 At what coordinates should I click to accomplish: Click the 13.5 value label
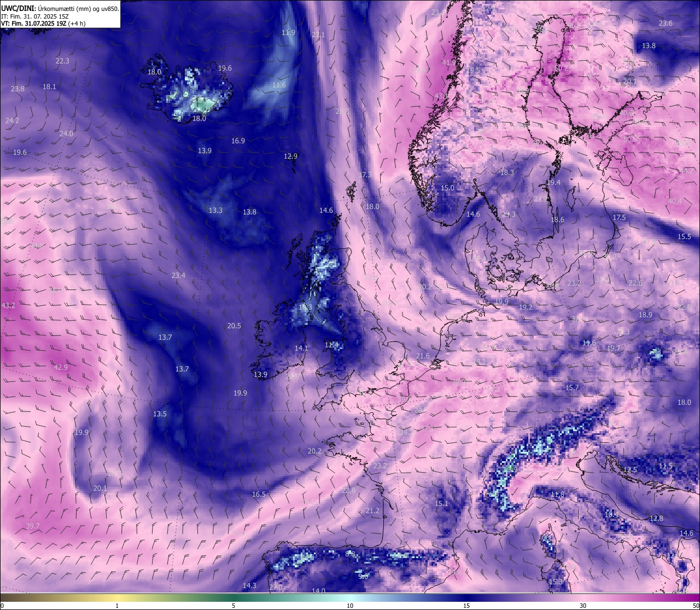click(x=160, y=414)
